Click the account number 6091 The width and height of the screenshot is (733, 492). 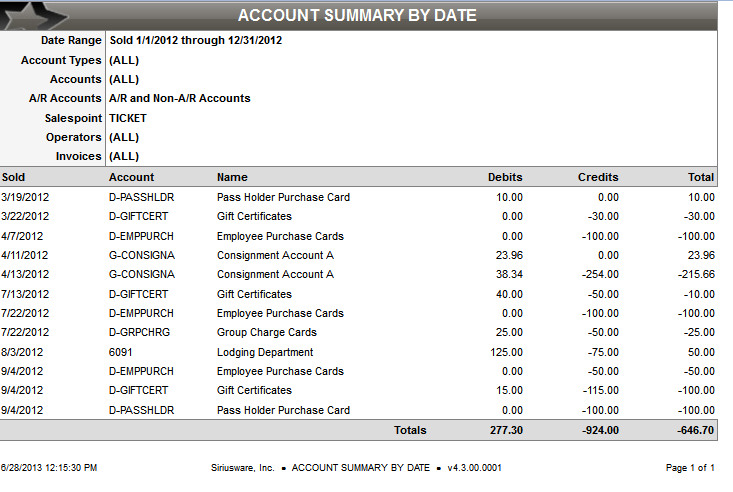(121, 352)
